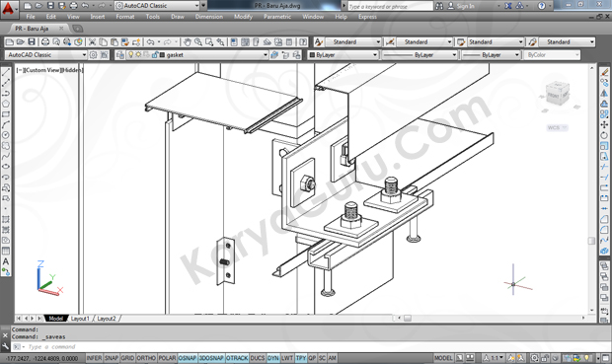Screen dimensions: 612x364
Task: Select the Rectangle draw tool
Action: (6, 114)
